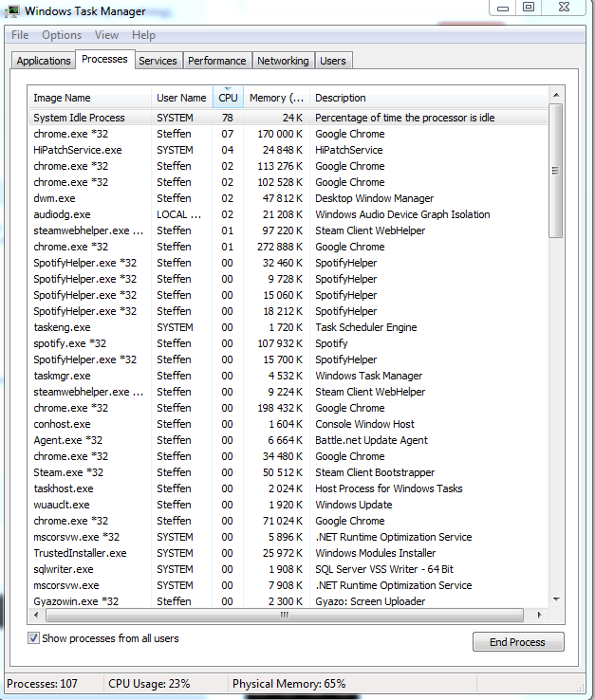Click the Task Manager title bar icon
Screen dimensions: 595x700
tap(12, 10)
